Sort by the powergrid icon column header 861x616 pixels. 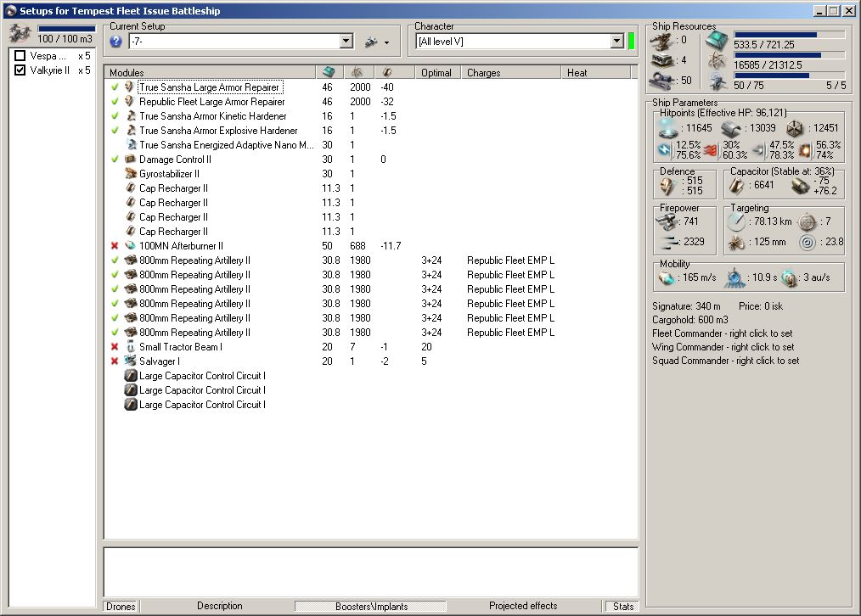click(358, 72)
